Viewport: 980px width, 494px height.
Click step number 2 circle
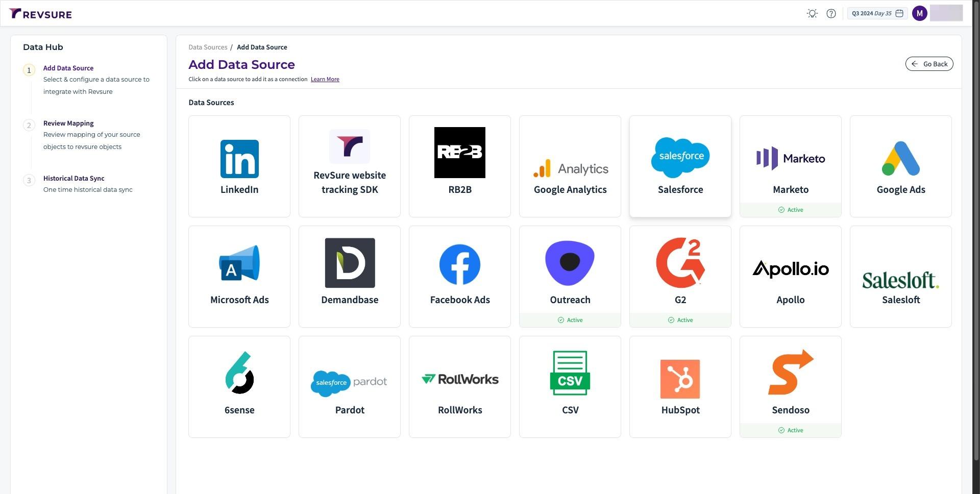[29, 125]
